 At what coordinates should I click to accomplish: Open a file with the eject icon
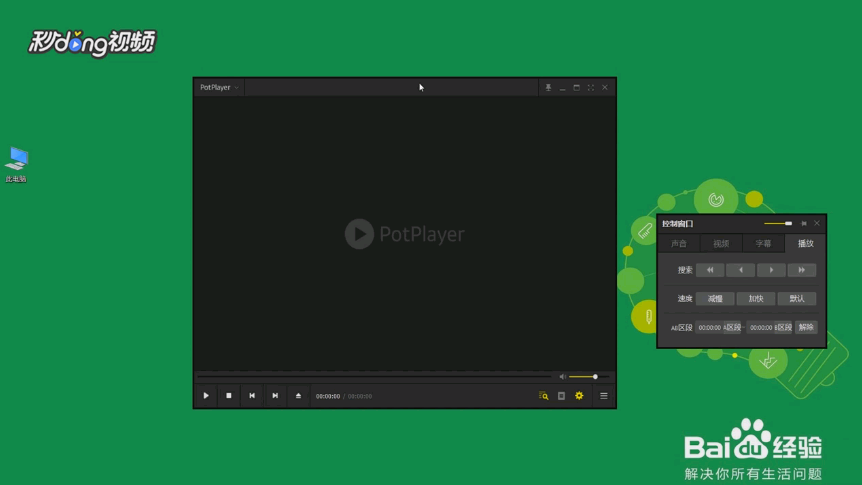pos(298,396)
